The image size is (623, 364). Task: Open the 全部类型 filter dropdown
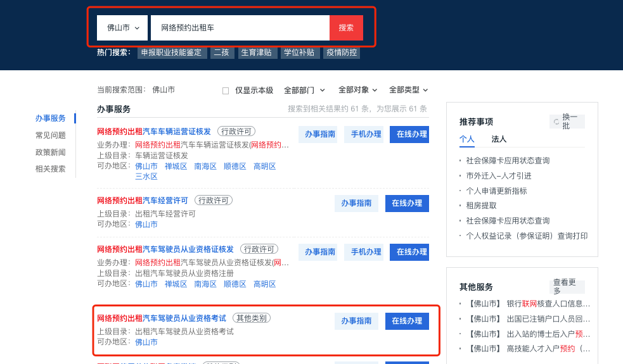point(408,90)
